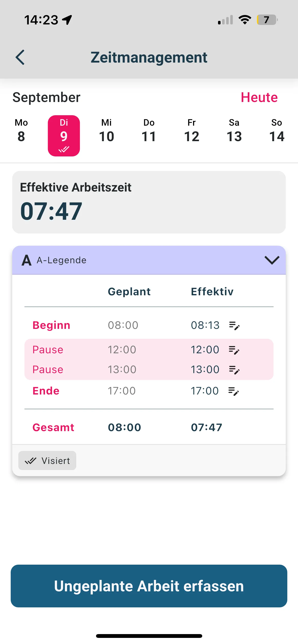Tap the Effektive Arbeitszeit 07:47 card
Screen dimensions: 298x644
click(149, 202)
